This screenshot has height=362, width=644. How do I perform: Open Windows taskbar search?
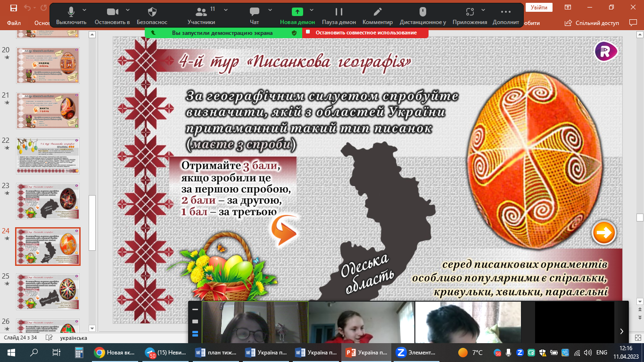pos(34,352)
